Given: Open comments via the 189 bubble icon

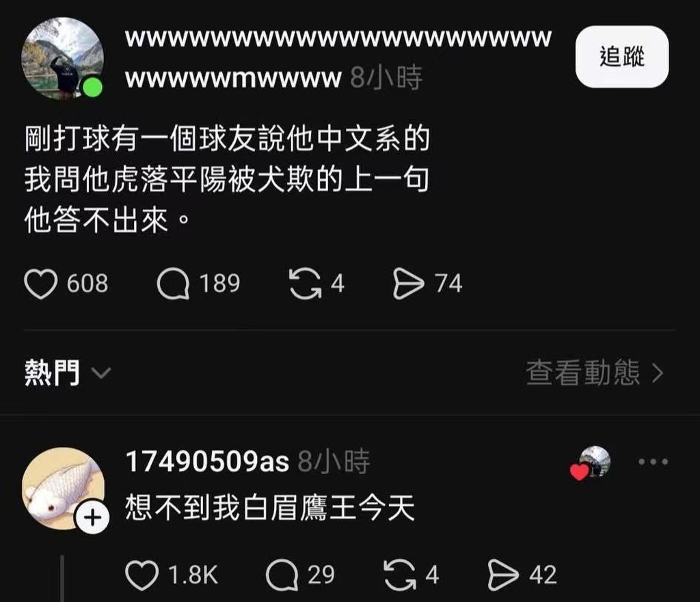Looking at the screenshot, I should click(173, 284).
